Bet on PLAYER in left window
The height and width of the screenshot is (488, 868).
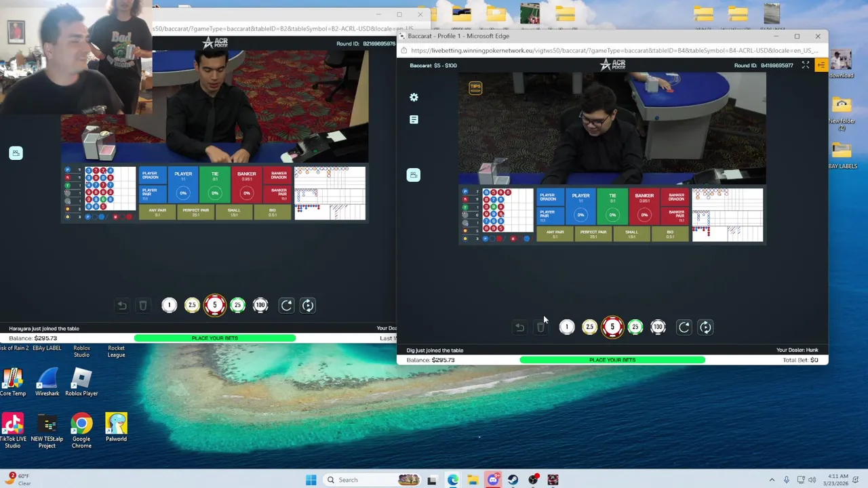183,185
